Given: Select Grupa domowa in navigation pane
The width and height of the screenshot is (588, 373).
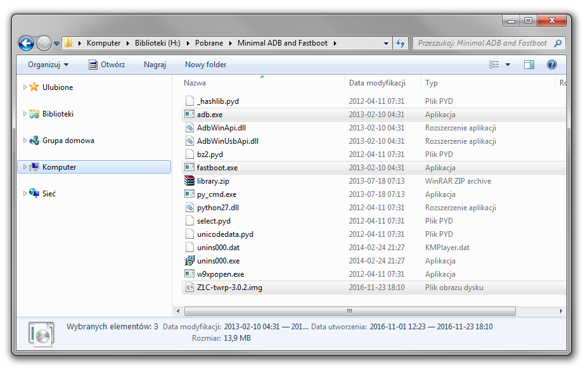Looking at the screenshot, I should [68, 140].
